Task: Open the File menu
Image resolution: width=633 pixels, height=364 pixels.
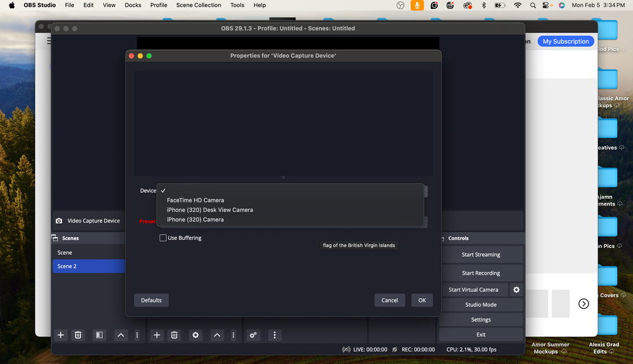Action: pyautogui.click(x=69, y=5)
